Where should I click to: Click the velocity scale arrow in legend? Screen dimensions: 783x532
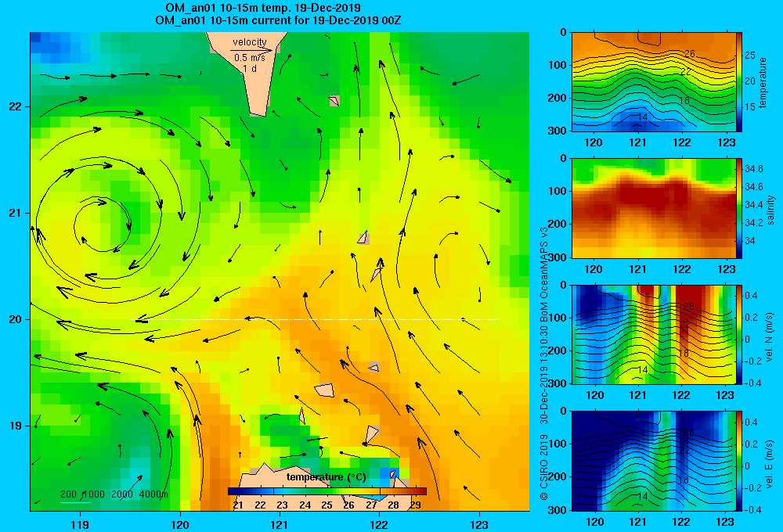pos(251,50)
